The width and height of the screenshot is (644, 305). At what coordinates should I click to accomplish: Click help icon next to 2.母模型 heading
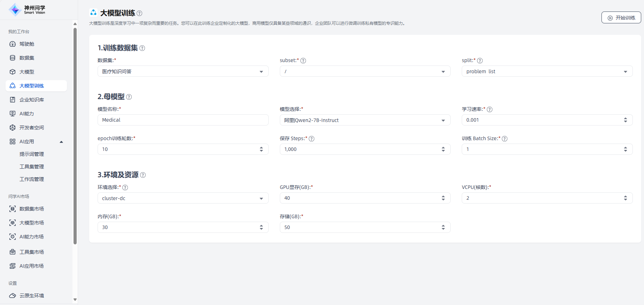(x=129, y=97)
